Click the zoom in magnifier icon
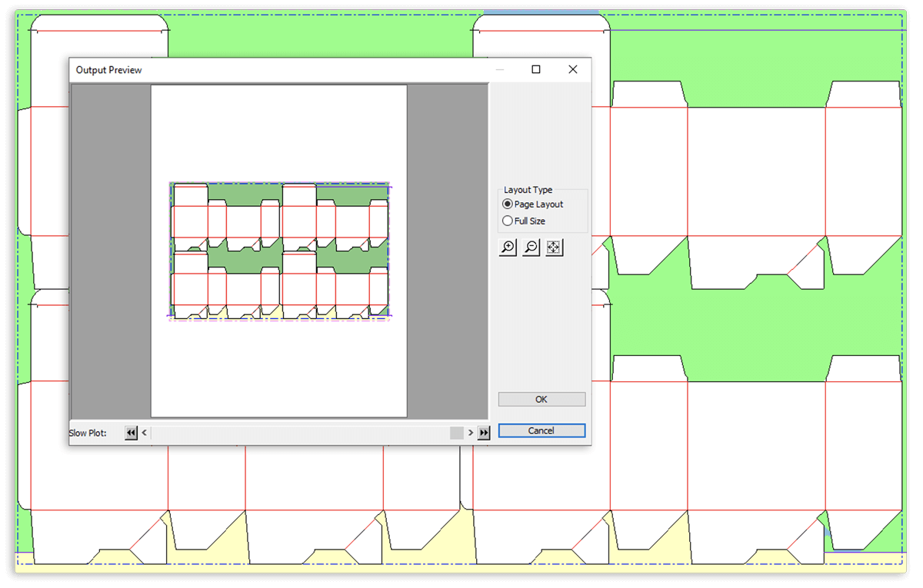The width and height of the screenshot is (923, 588). [508, 247]
